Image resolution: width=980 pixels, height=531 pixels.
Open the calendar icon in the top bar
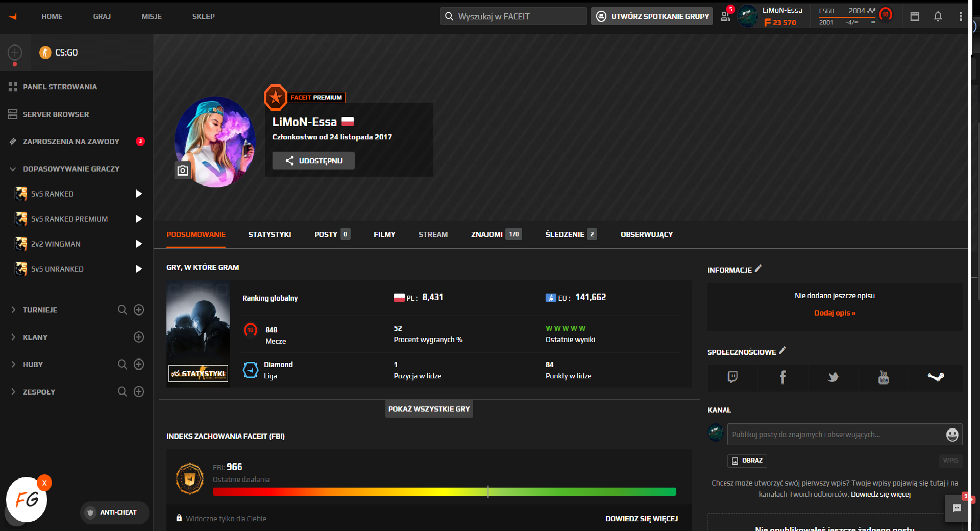(915, 16)
